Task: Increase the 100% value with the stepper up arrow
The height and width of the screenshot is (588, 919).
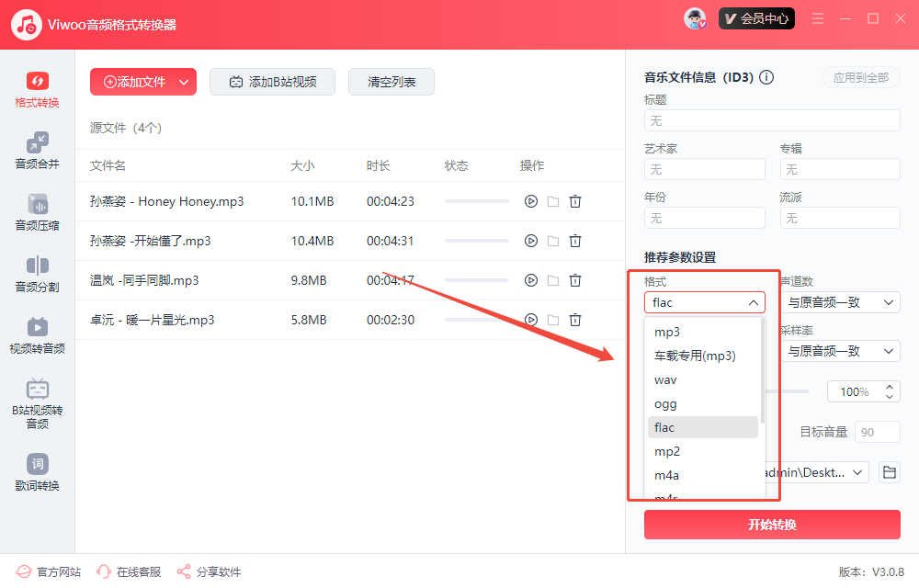Action: 889,387
